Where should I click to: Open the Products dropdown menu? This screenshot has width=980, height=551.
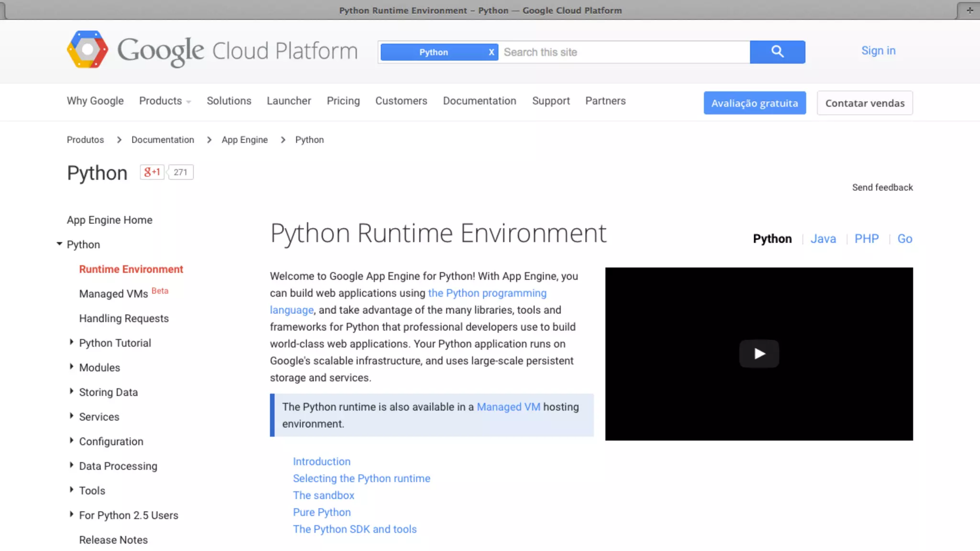pos(165,101)
